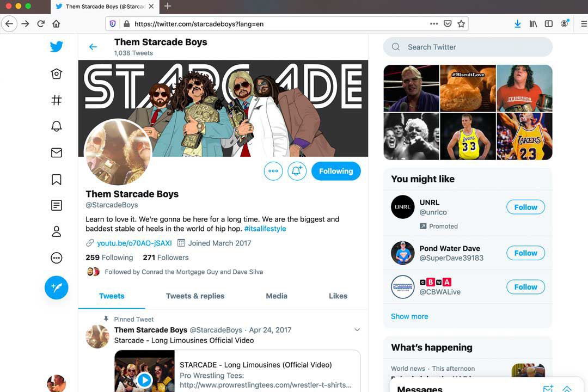The image size is (588, 392).
Task: Open Bookmarks icon in sidebar
Action: (56, 179)
